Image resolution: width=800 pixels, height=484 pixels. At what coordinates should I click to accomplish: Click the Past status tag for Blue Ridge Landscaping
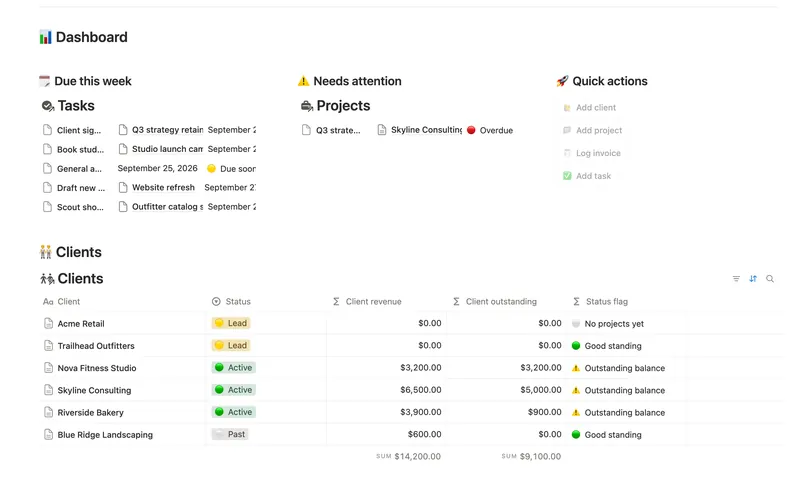point(230,434)
